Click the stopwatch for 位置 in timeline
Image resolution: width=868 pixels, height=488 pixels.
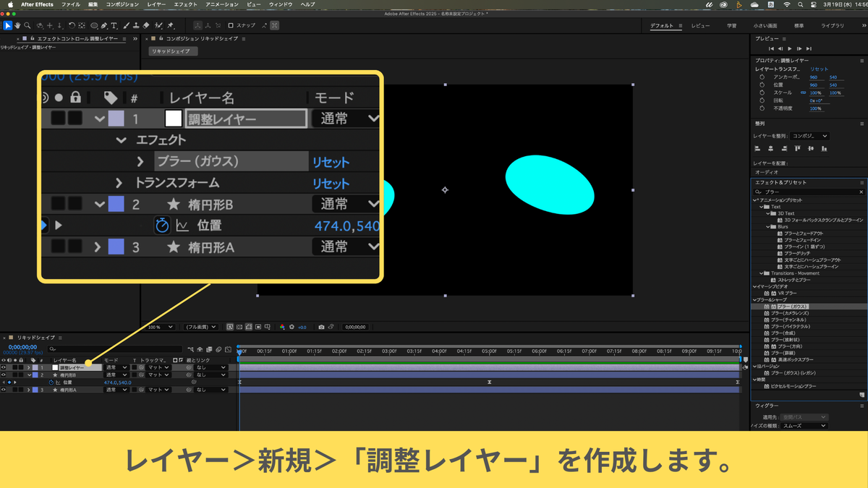pyautogui.click(x=51, y=382)
